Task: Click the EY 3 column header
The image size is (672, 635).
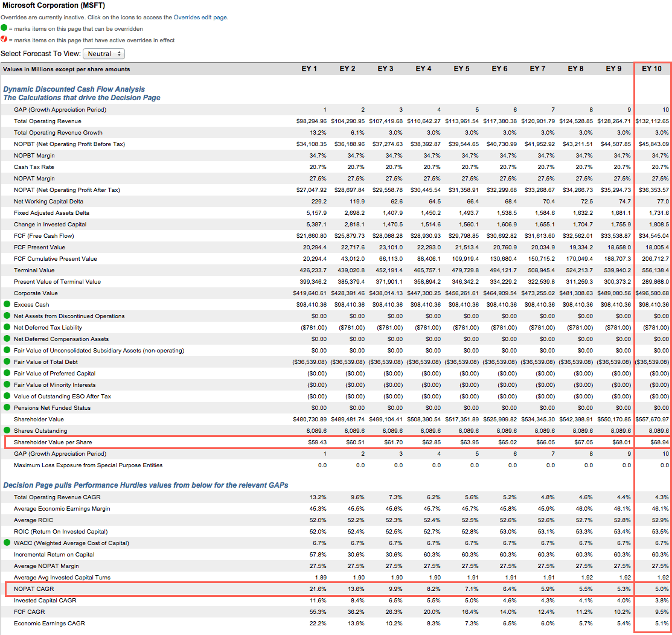Action: click(385, 69)
